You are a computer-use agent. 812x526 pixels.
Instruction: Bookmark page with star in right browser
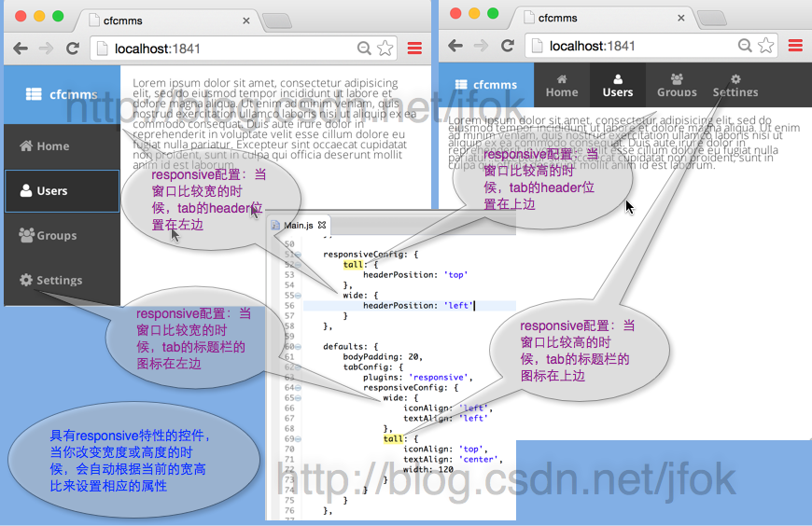coord(766,46)
